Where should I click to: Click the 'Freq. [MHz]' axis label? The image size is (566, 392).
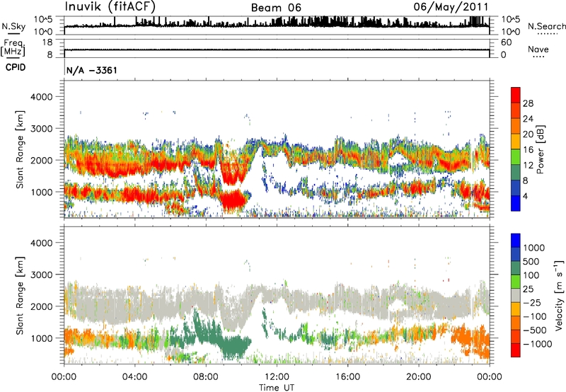(x=13, y=48)
